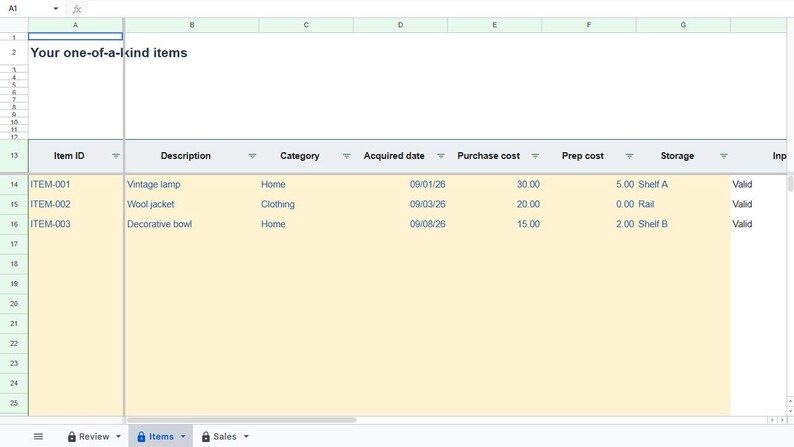The width and height of the screenshot is (794, 447).
Task: Select the prep cost cell 0.00
Action: pyautogui.click(x=588, y=204)
